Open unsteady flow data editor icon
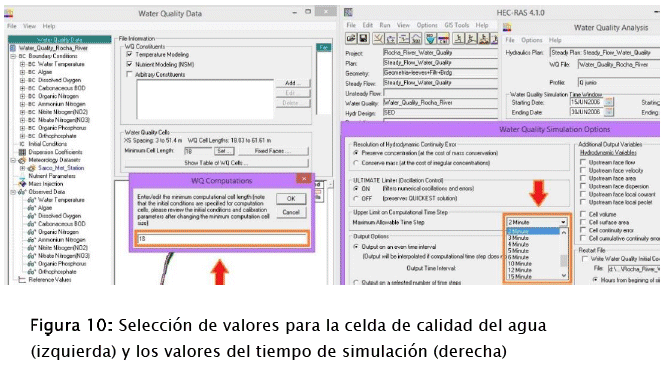 (x=403, y=39)
